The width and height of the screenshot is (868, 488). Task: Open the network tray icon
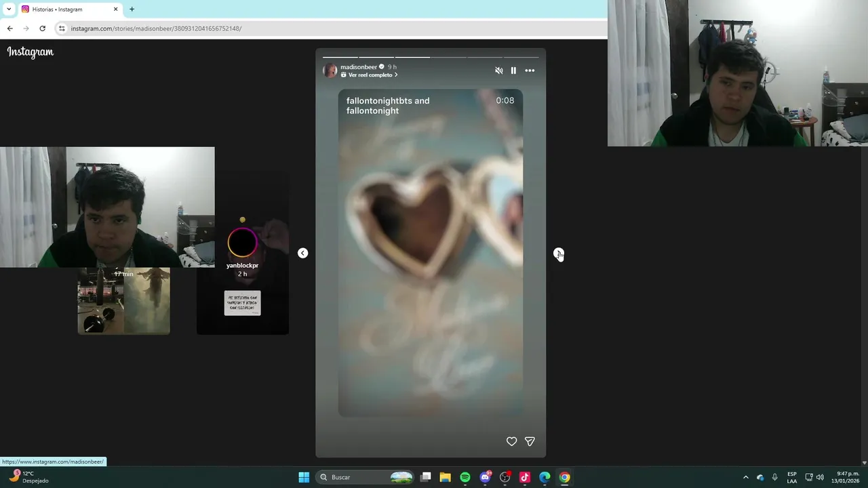[x=809, y=477]
